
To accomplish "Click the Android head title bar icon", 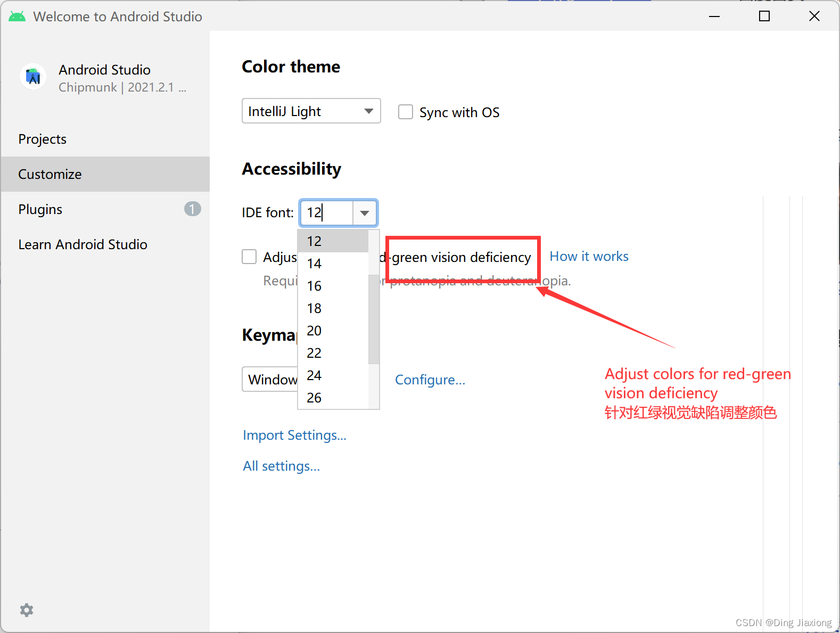I will pyautogui.click(x=17, y=17).
